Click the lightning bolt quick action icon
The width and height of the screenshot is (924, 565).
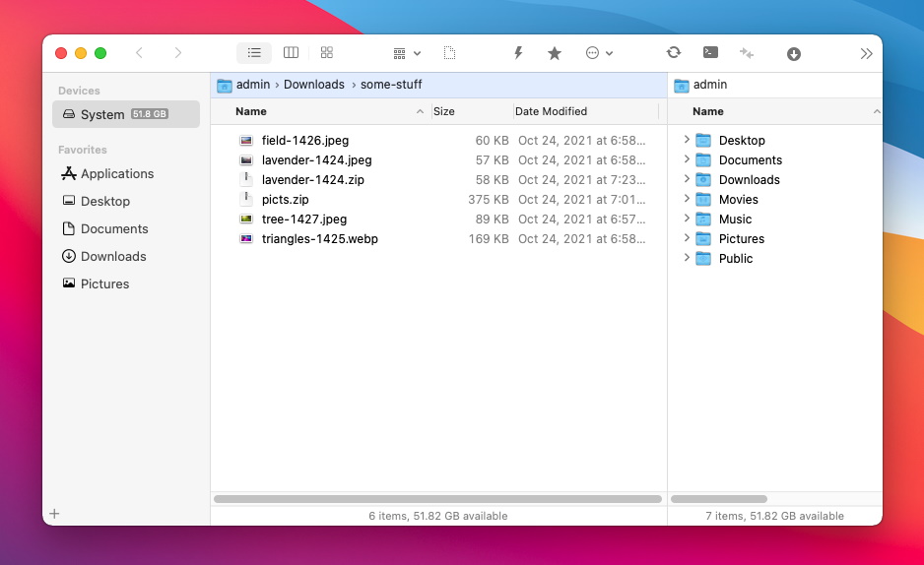coord(518,53)
